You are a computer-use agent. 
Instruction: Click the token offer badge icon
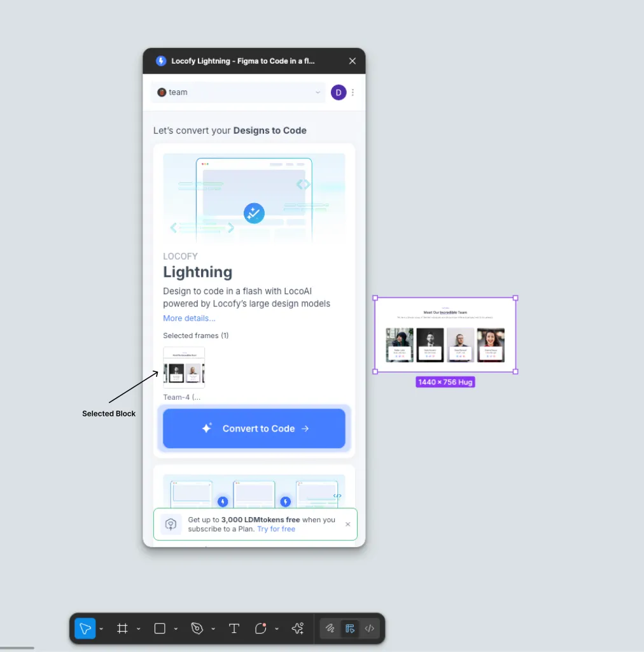pos(171,524)
